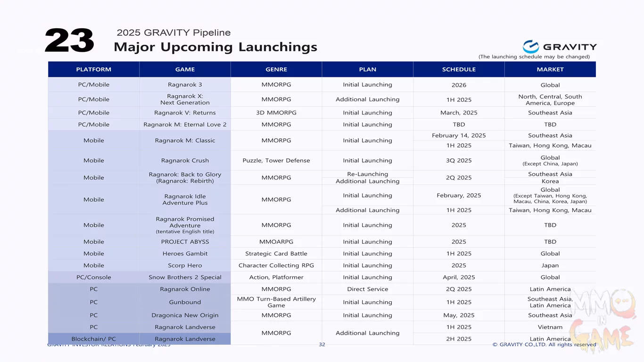The width and height of the screenshot is (644, 362).
Task: Select the 'Ragnarok M: Classic' cell
Action: click(x=185, y=140)
